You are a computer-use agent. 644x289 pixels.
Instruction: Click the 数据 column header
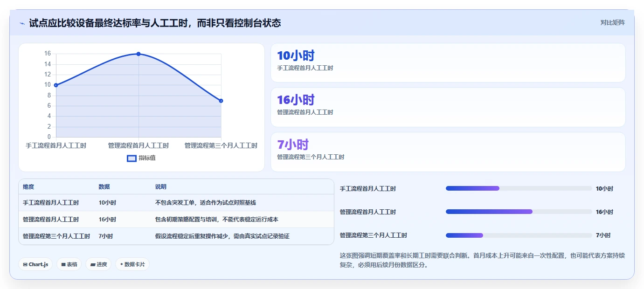[104, 187]
